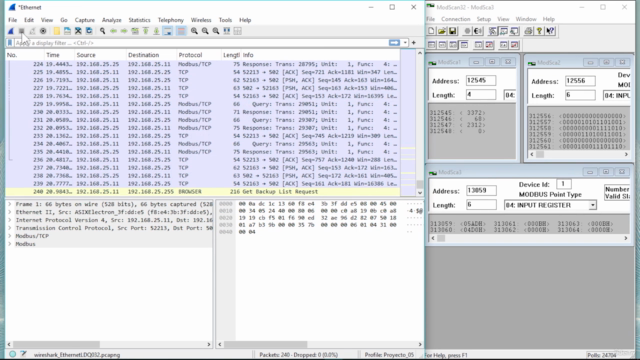The width and height of the screenshot is (640, 360).
Task: Close the current capture file
Action: [x=78, y=31]
